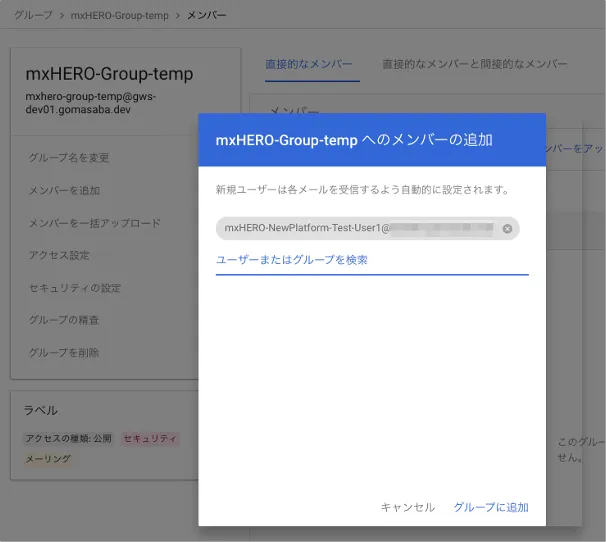This screenshot has width=606, height=542.
Task: Click the セキュリティ label tag
Action: tap(149, 439)
